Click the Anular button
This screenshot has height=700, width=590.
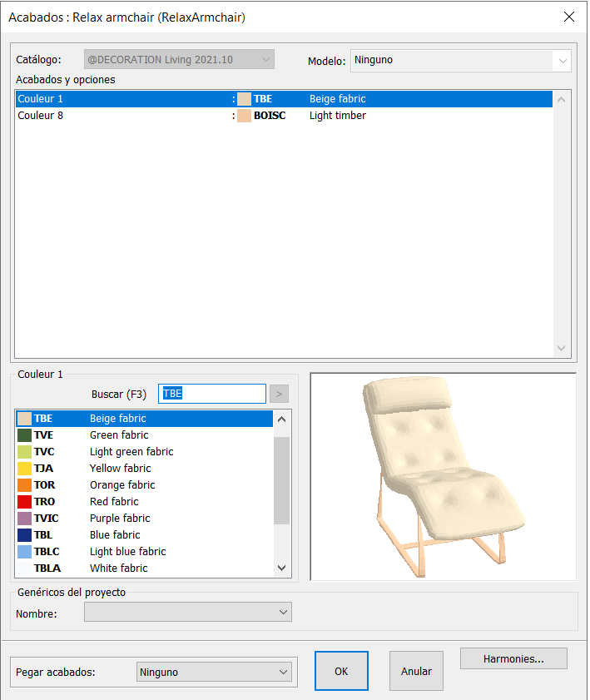point(416,671)
